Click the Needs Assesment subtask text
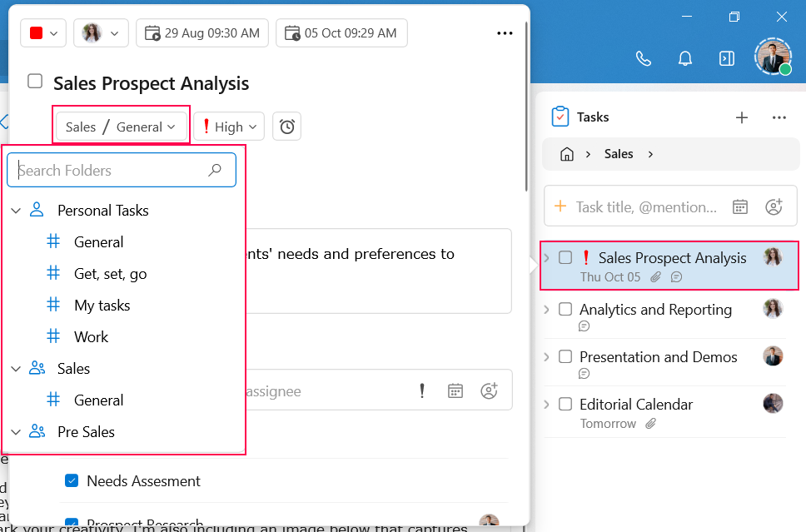Image resolution: width=806 pixels, height=532 pixels. click(x=143, y=481)
